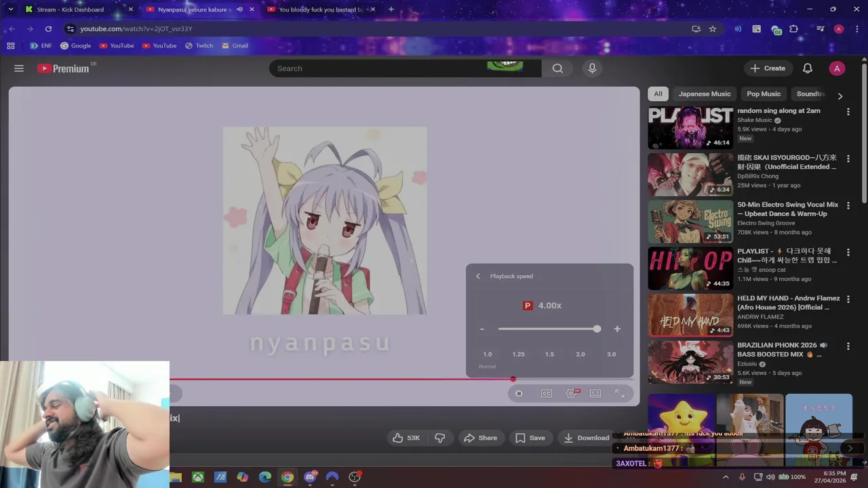Show more filter chips with arrow
The height and width of the screenshot is (488, 868).
[x=840, y=96]
